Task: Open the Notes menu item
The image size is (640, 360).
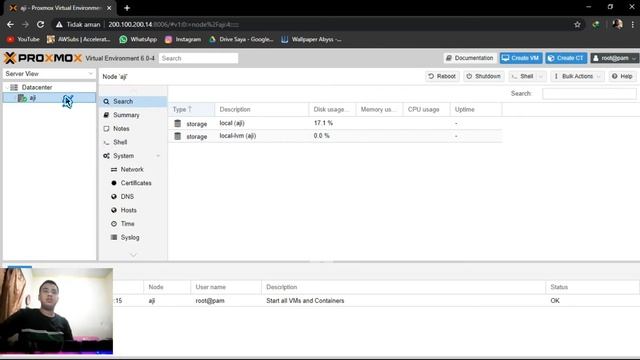Action: (x=133, y=129)
